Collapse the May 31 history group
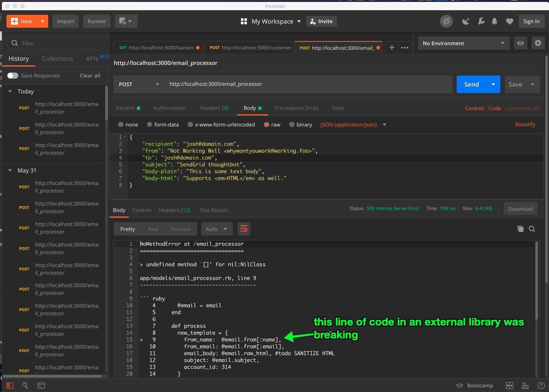This screenshot has width=549, height=392. [10, 171]
